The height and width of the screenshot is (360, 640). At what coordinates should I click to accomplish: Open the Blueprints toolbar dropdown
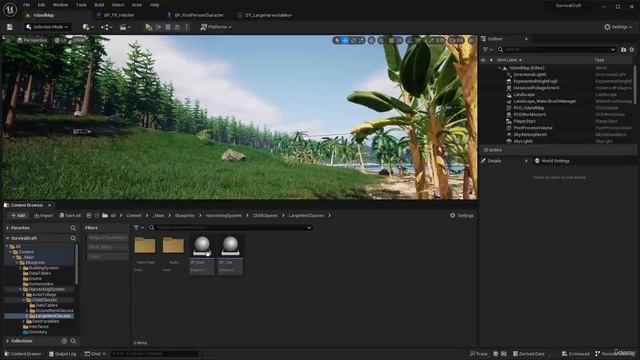click(106, 27)
